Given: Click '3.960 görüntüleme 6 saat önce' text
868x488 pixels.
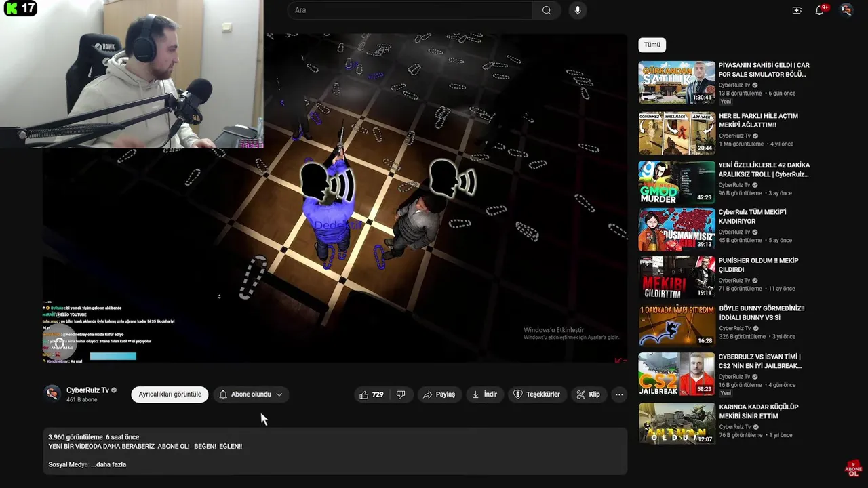Looking at the screenshot, I should tap(94, 437).
